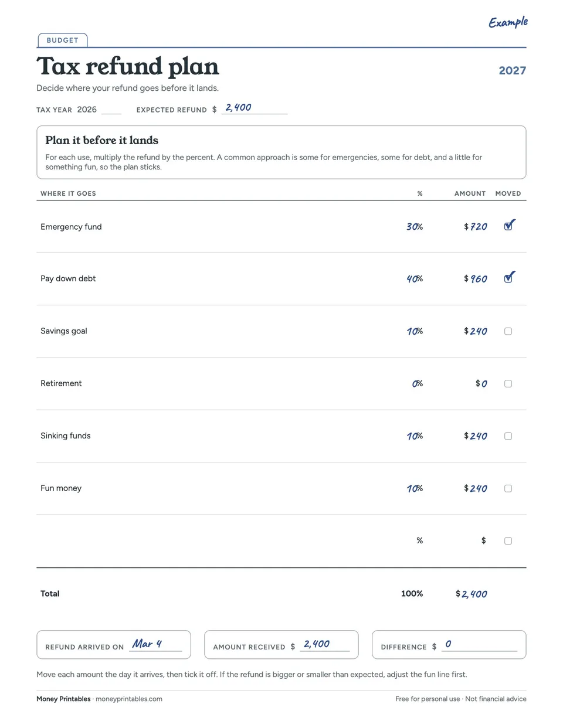This screenshot has width=563, height=728.
Task: Click the 'Emergency fund' row label
Action: 71,227
